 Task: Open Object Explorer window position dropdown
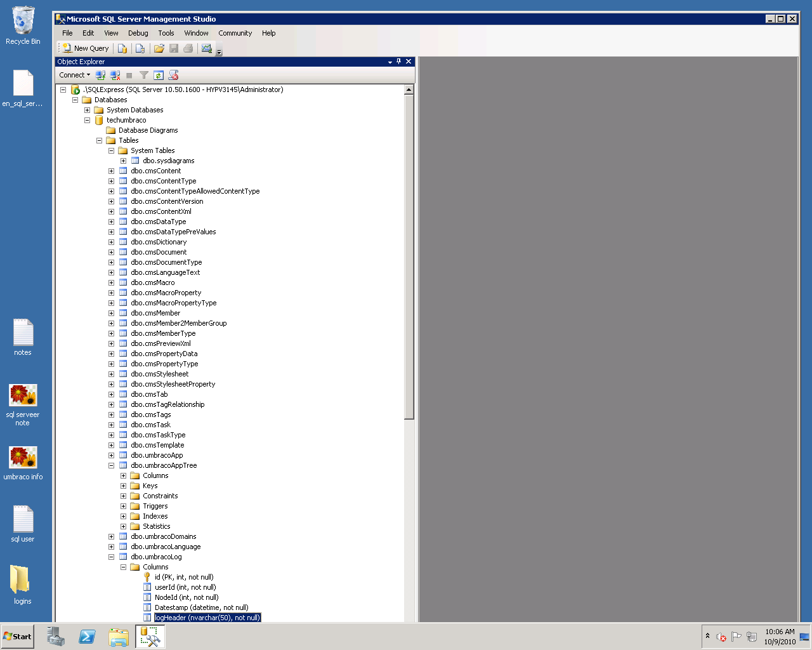(390, 62)
